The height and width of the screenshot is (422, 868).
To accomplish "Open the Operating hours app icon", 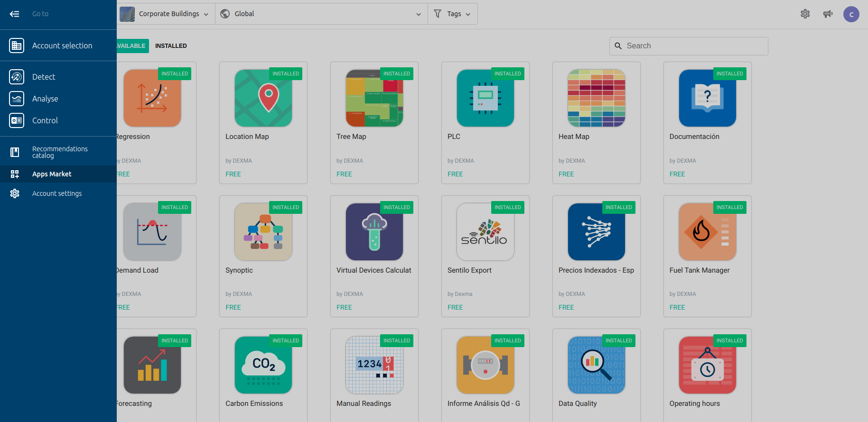I will point(708,365).
